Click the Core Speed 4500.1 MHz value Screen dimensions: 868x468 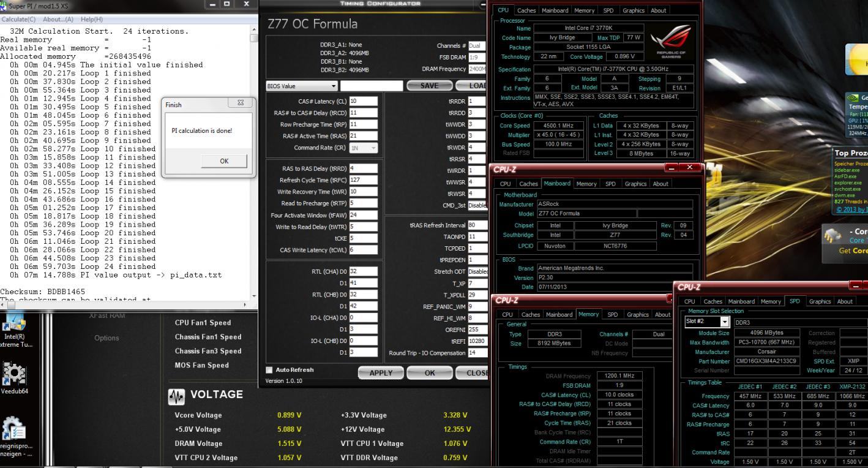(x=559, y=126)
